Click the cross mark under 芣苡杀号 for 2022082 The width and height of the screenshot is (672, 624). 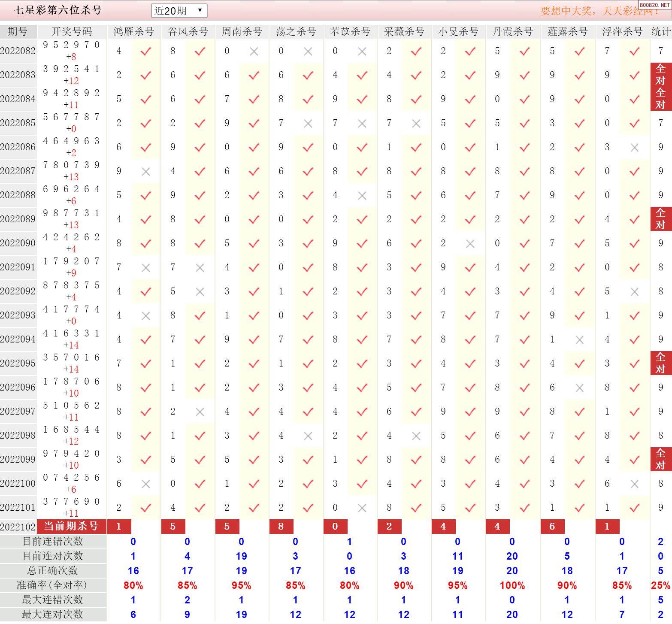(362, 51)
